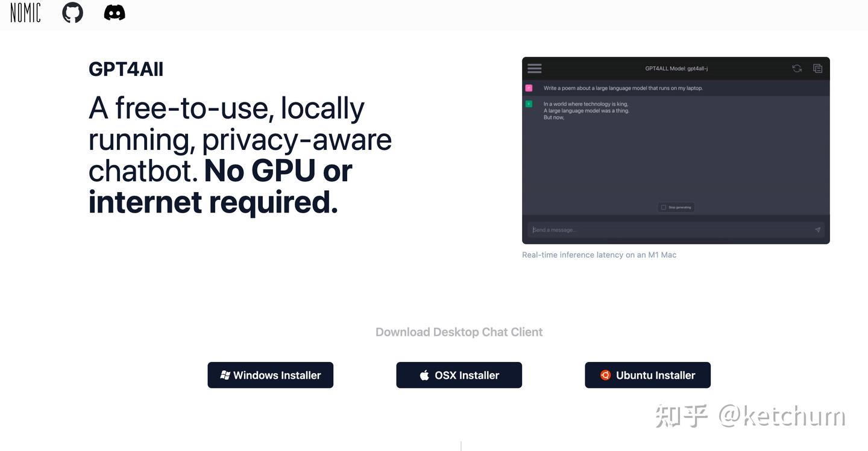Screen dimensions: 868x451
Task: Open hamburger menu in chat preview
Action: click(535, 69)
